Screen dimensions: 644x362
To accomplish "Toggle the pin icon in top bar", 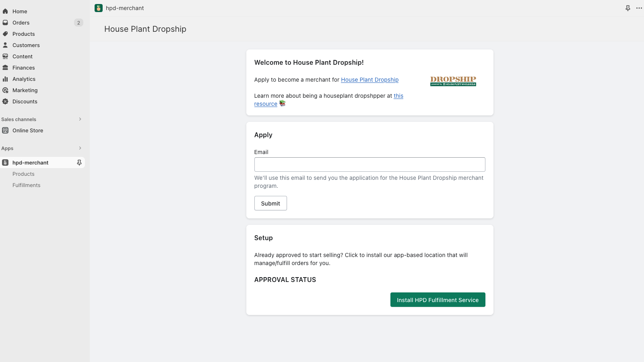I will (628, 8).
